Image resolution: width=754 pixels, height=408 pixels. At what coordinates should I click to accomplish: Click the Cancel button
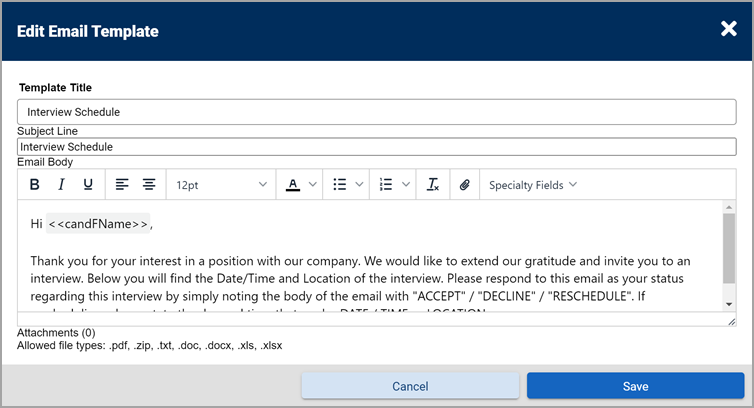[x=410, y=386]
